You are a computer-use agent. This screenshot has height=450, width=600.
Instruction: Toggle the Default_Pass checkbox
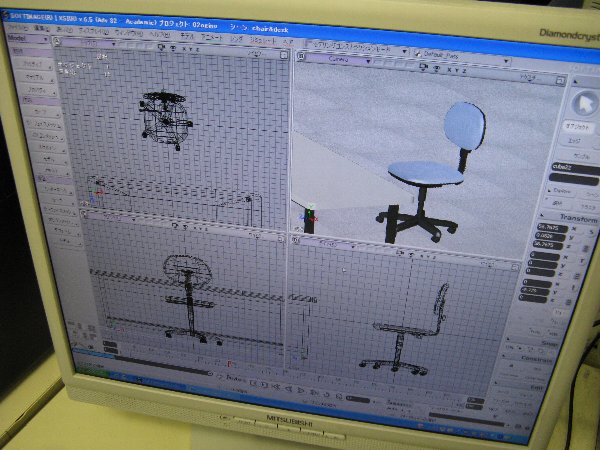point(416,52)
